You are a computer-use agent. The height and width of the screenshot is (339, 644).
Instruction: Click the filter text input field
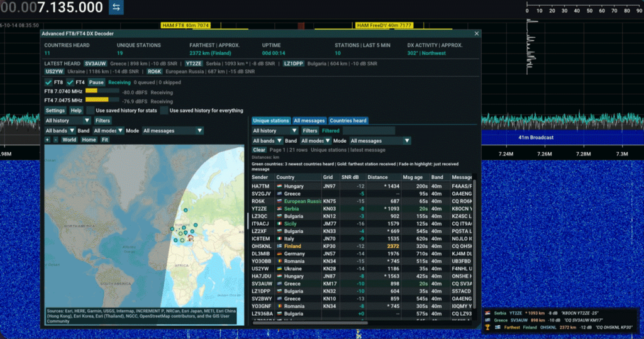tap(369, 131)
